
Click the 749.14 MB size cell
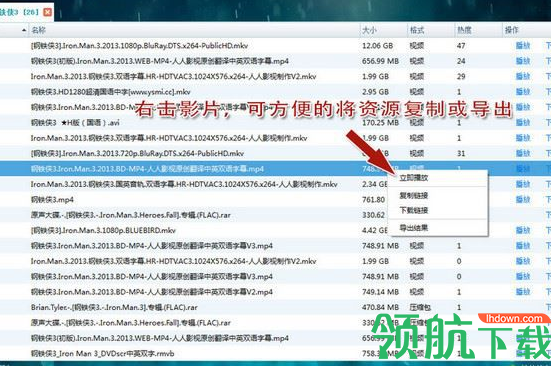point(381,292)
